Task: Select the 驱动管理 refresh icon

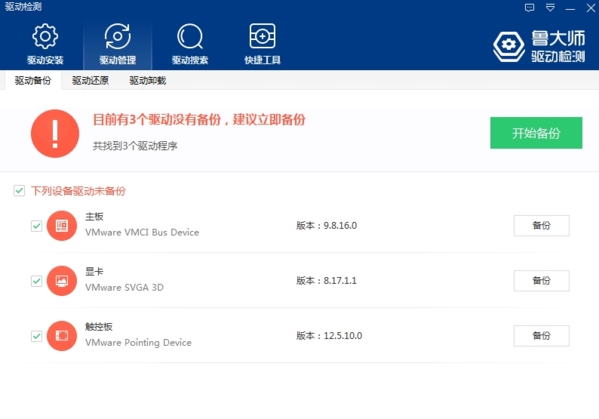Action: [118, 36]
